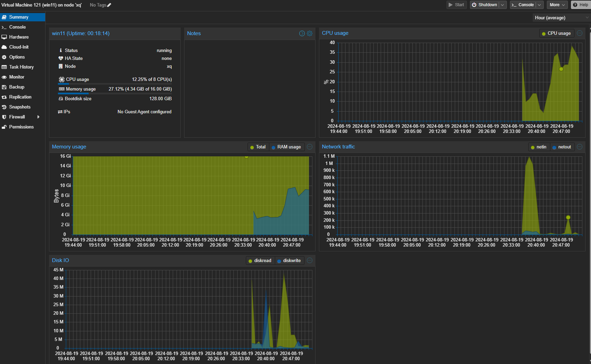Click the memory icon beside Memory usage
The height and width of the screenshot is (364, 591).
click(61, 89)
